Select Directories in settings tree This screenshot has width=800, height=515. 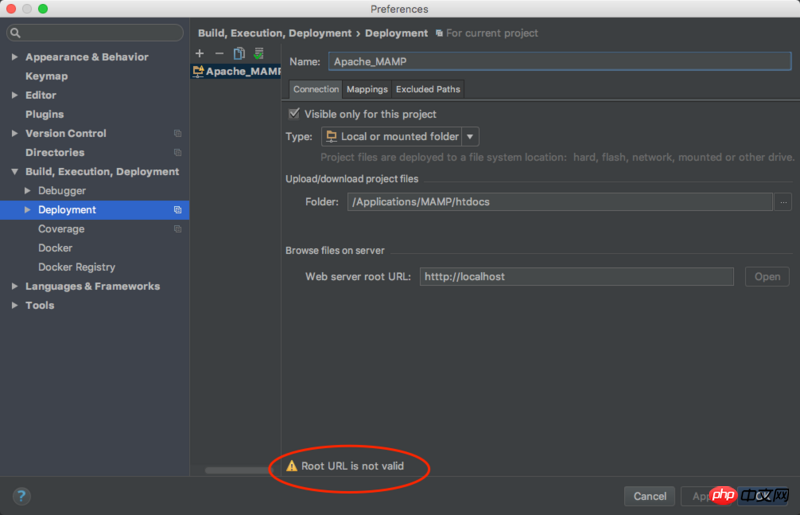tap(55, 153)
